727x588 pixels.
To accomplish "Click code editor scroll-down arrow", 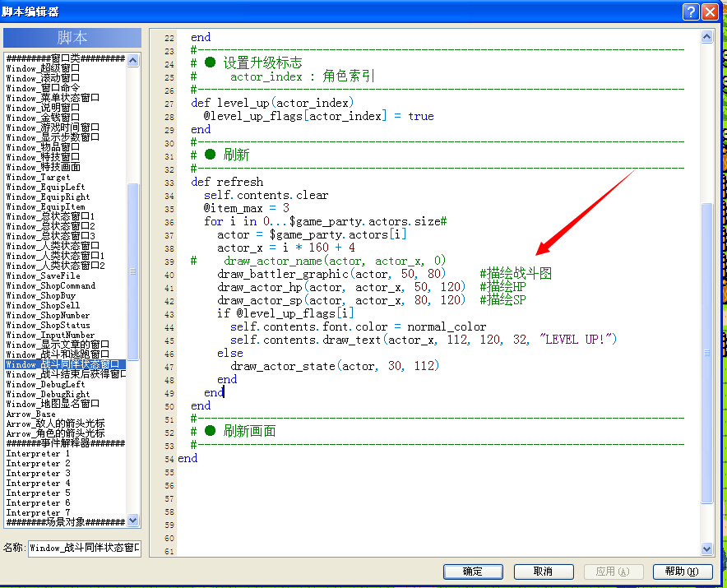I will [x=706, y=549].
